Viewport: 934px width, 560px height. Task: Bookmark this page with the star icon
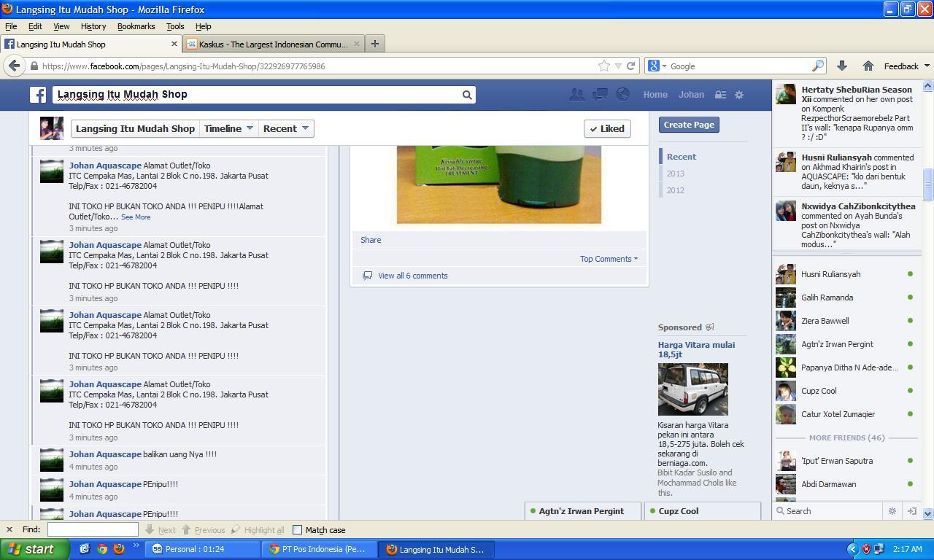604,66
